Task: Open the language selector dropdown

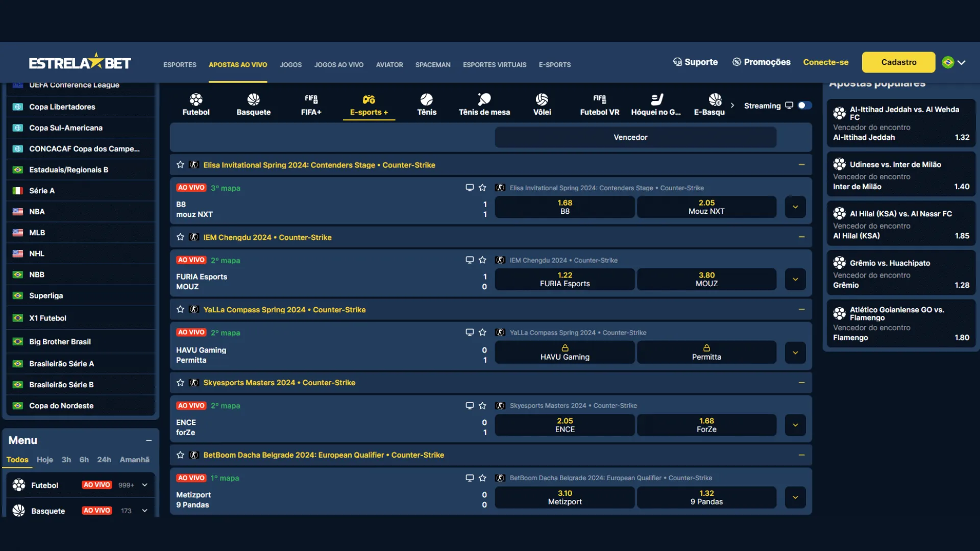Action: click(x=954, y=62)
